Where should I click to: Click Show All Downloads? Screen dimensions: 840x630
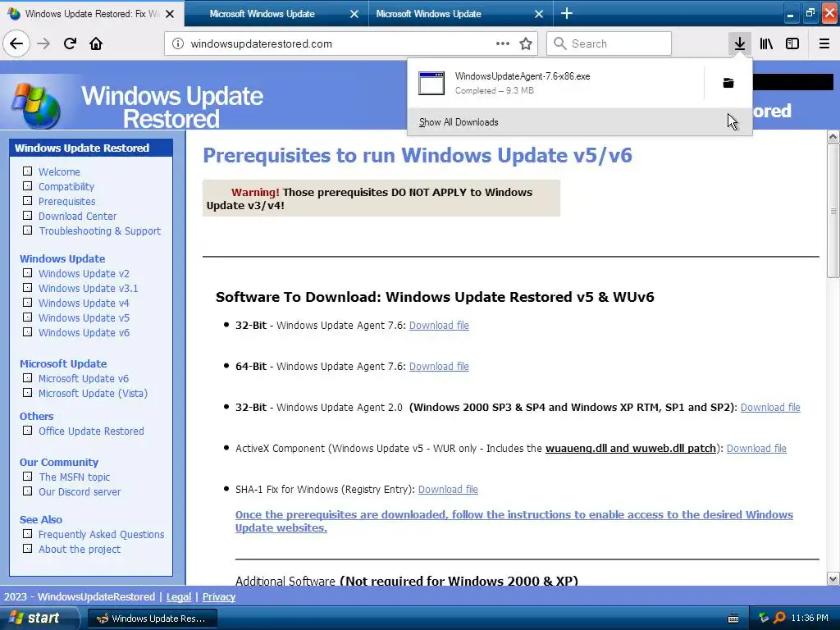(580, 122)
